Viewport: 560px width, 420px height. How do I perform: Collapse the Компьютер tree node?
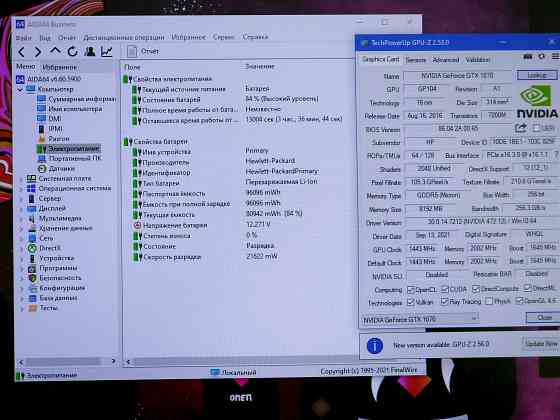20,89
